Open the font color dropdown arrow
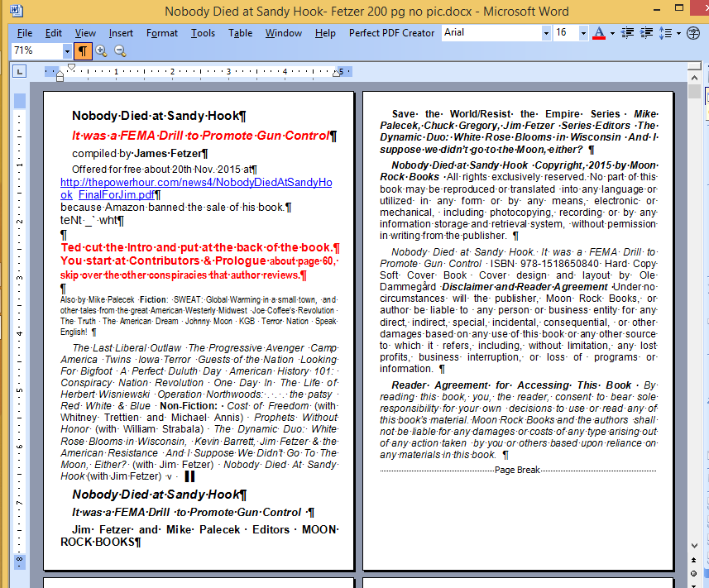This screenshot has width=709, height=588. 612,33
